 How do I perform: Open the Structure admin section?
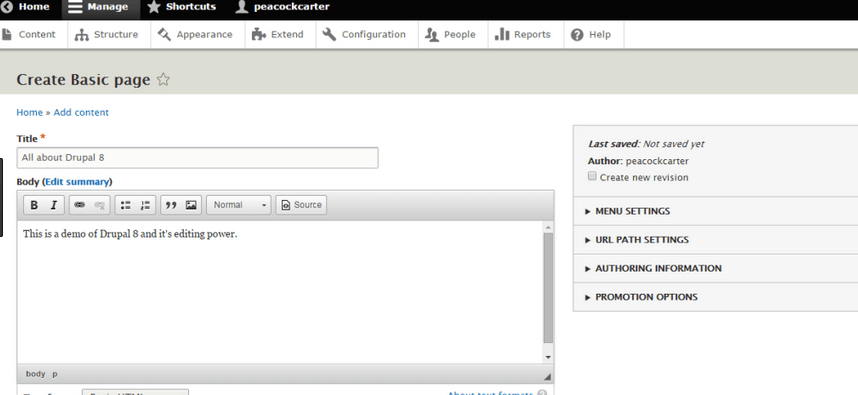107,34
